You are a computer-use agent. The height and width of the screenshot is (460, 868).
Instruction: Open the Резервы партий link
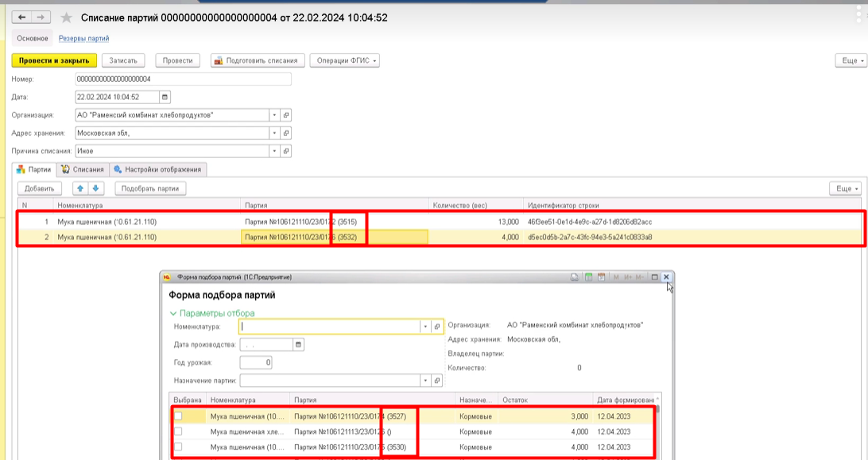[x=83, y=38]
